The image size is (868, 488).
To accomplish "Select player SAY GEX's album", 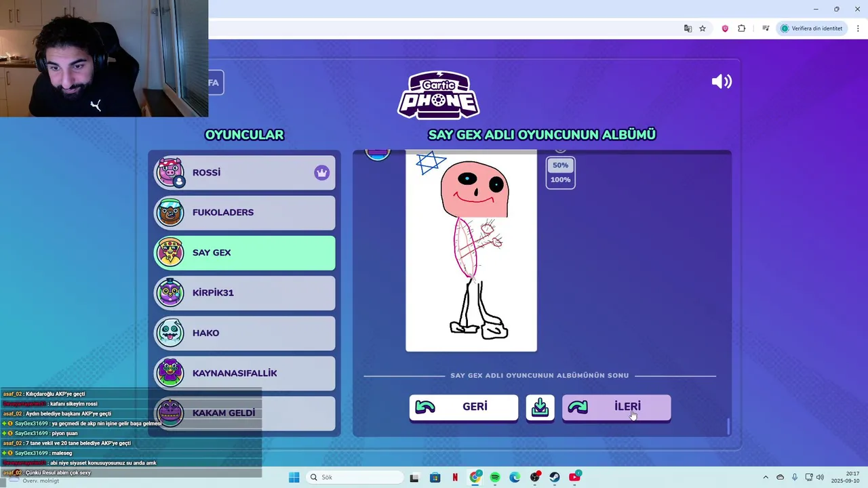I will click(x=244, y=253).
